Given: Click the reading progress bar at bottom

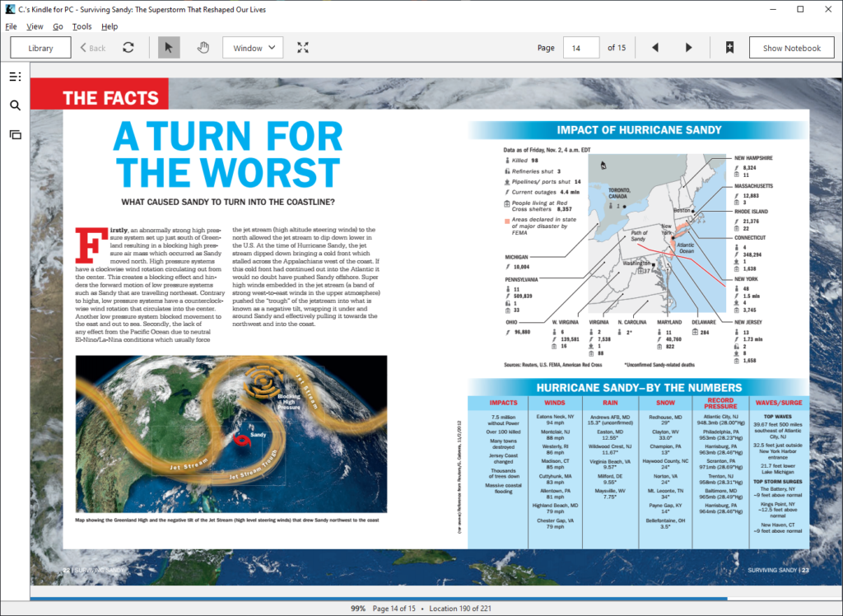Looking at the screenshot, I should 436,598.
